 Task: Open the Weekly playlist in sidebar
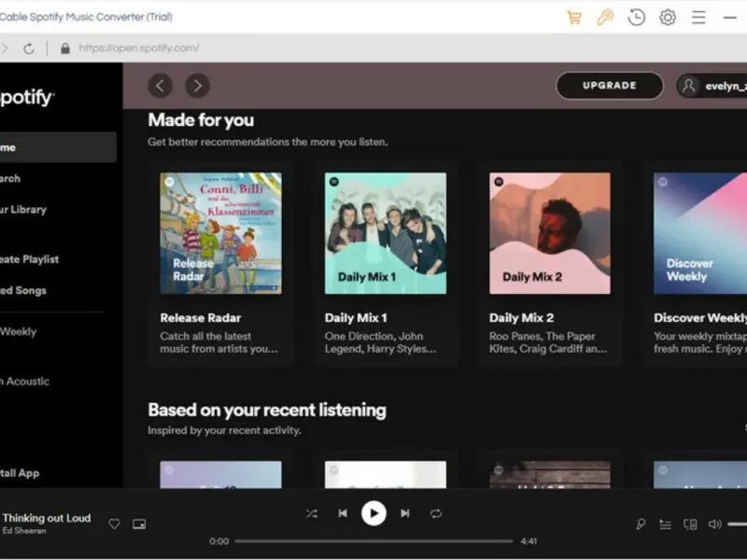click(18, 332)
